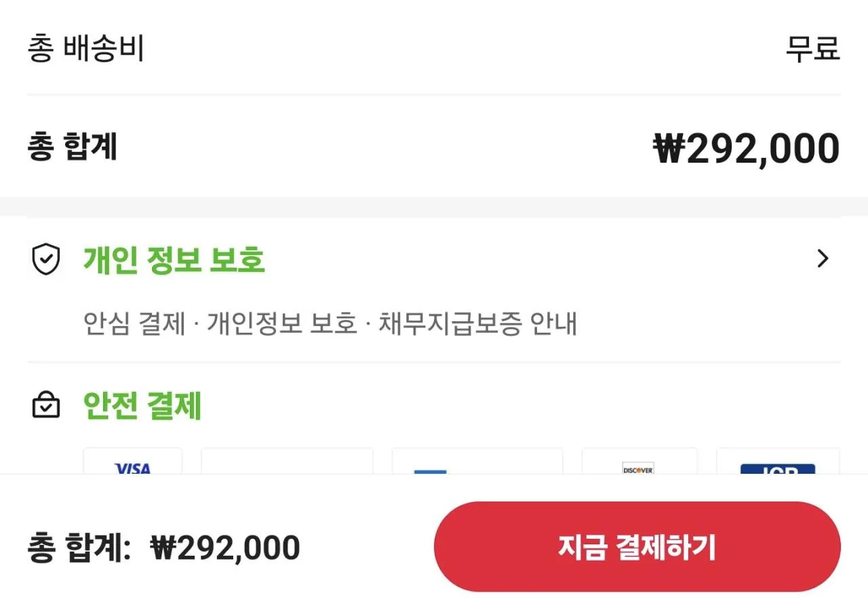The width and height of the screenshot is (868, 610).
Task: Click the 무료 shipping fee label
Action: (x=813, y=47)
